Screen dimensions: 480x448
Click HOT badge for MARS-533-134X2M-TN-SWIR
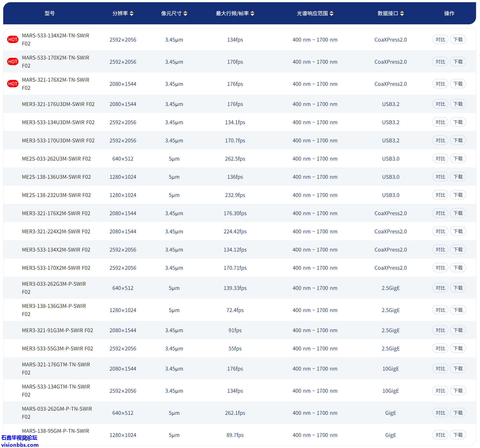13,40
